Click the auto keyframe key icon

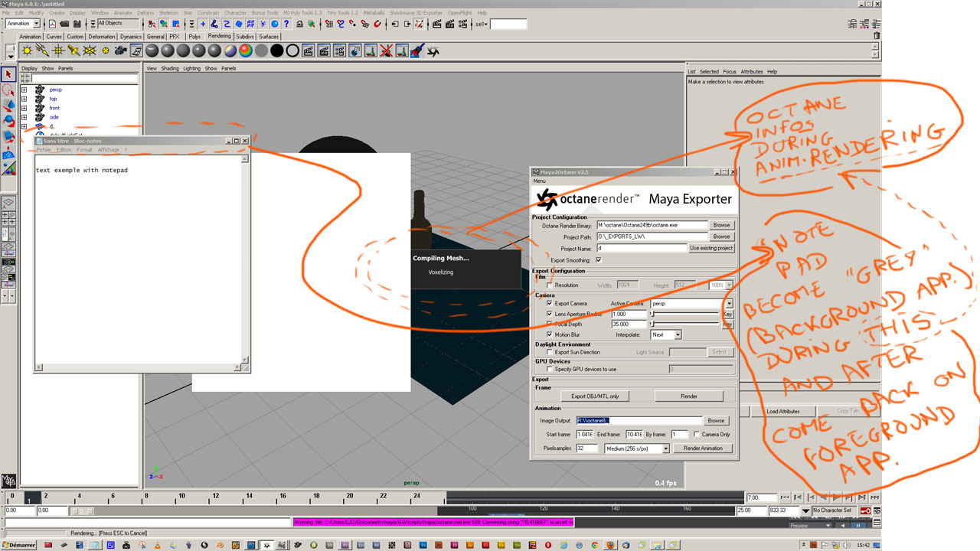point(865,510)
